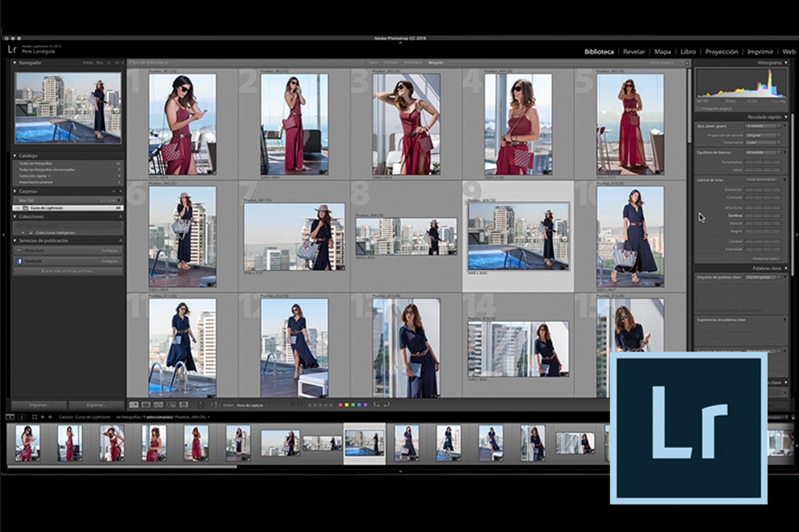The width and height of the screenshot is (799, 532).
Task: Open Compare view from toolbar
Action: point(159,405)
